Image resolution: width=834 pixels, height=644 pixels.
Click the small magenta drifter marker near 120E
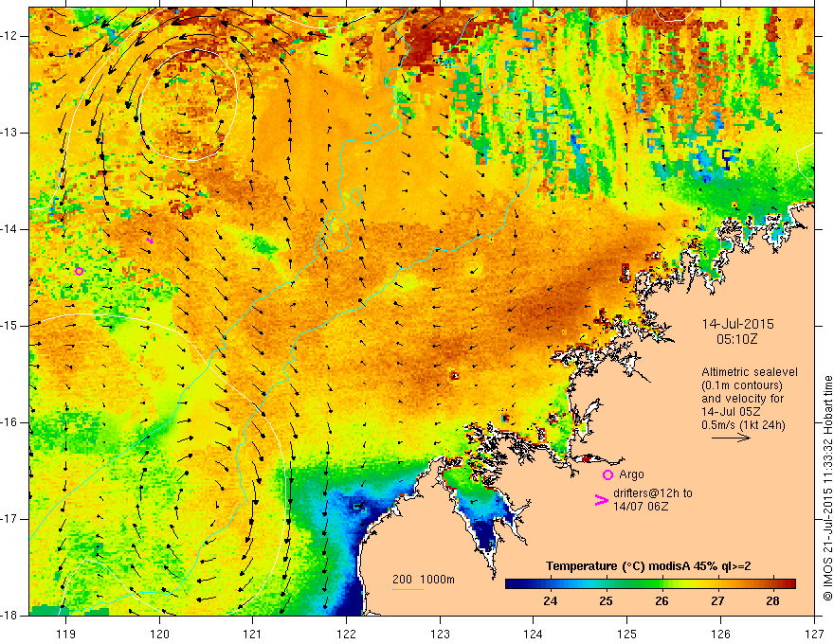[150, 241]
